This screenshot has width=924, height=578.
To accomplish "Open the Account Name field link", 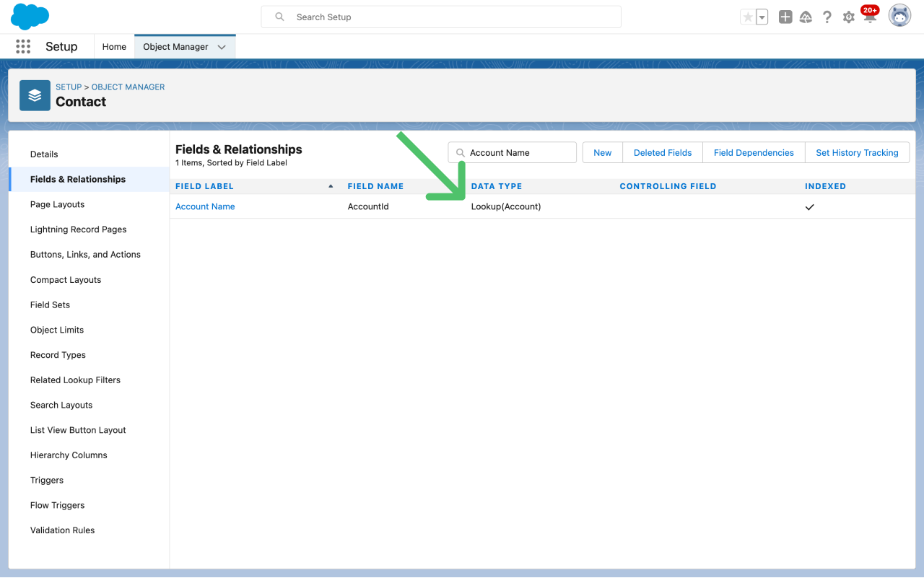I will pyautogui.click(x=205, y=206).
